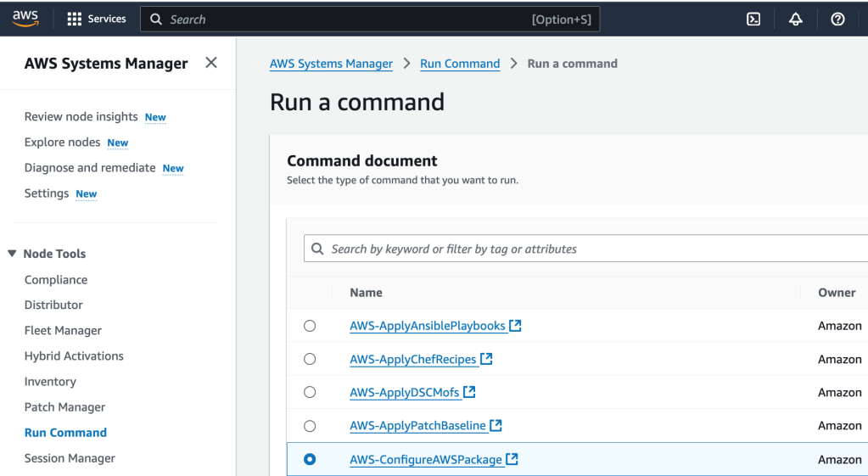The image size is (868, 476).
Task: Open external link icon for AWS-ApplyAnsiblePlaybooks
Action: tap(515, 326)
